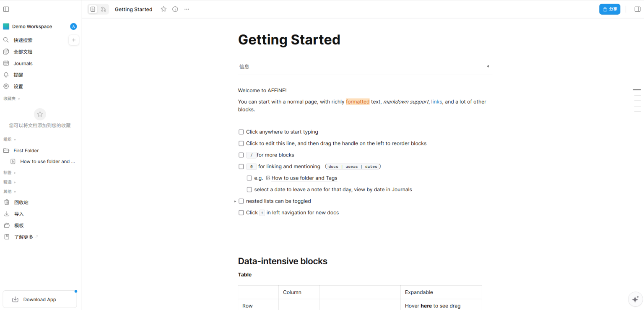The height and width of the screenshot is (310, 644).
Task: Open the document info icon
Action: pos(175,9)
